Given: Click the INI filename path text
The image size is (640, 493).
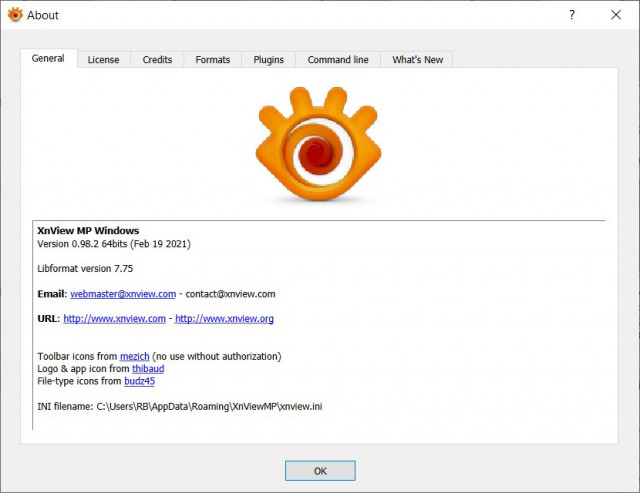Looking at the screenshot, I should (x=180, y=406).
